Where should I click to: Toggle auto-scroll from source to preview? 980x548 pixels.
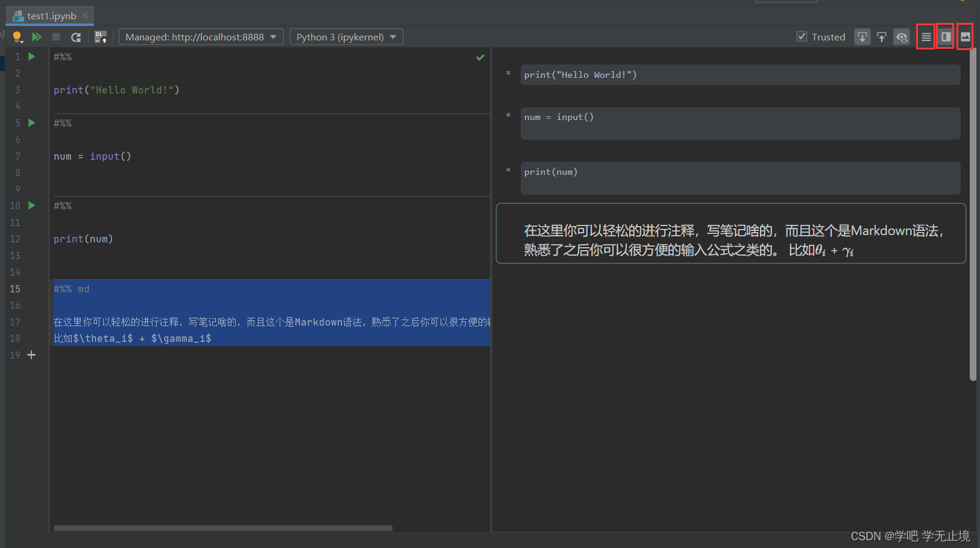(x=862, y=37)
